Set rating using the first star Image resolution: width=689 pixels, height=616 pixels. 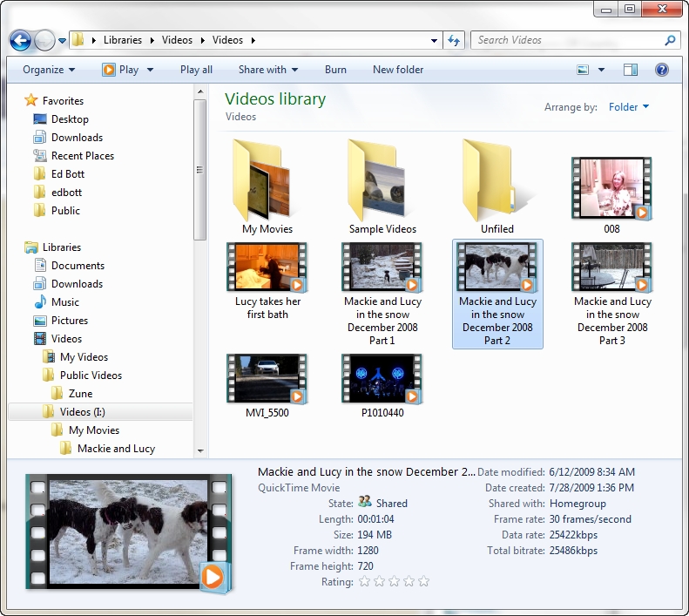point(365,581)
